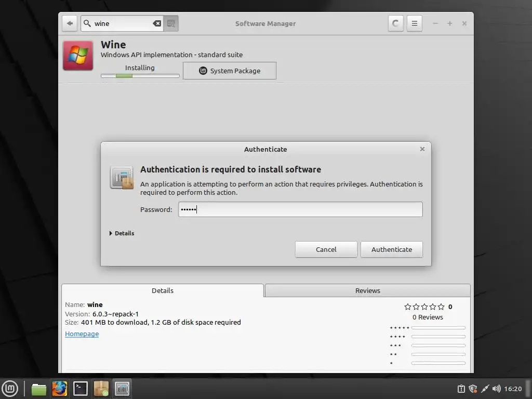This screenshot has width=532, height=399.
Task: Switch to the Reviews tab
Action: [367, 290]
